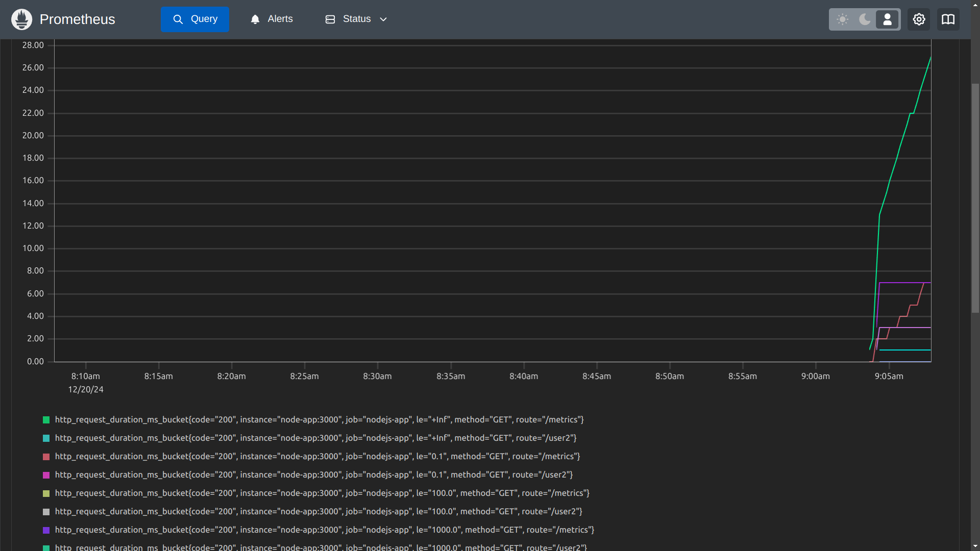Open the Alerts page
The height and width of the screenshot is (551, 980).
tap(272, 19)
